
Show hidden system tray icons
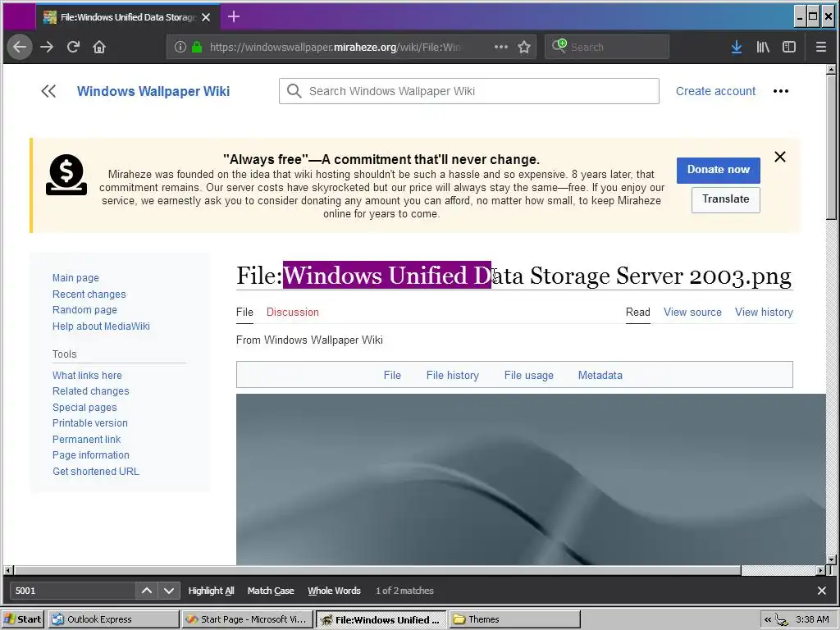(x=768, y=619)
